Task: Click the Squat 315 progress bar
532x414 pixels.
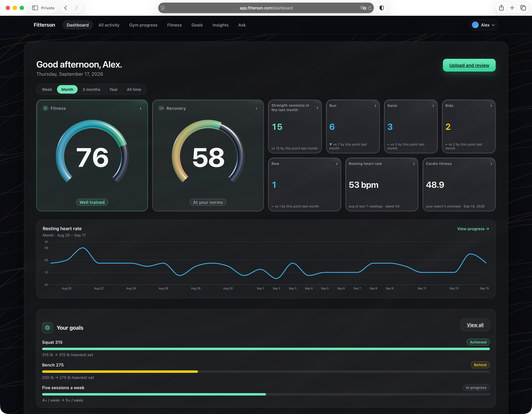Action: click(x=266, y=349)
